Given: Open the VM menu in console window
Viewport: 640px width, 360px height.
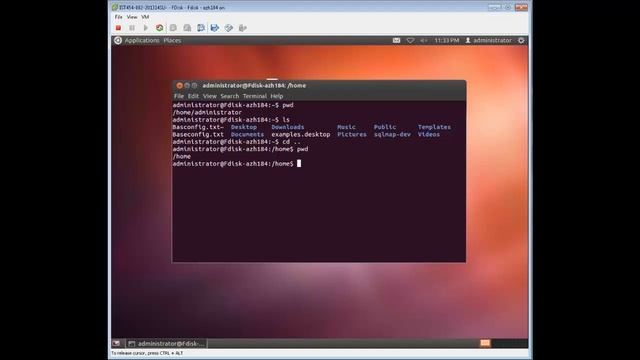Looking at the screenshot, I should click(145, 17).
